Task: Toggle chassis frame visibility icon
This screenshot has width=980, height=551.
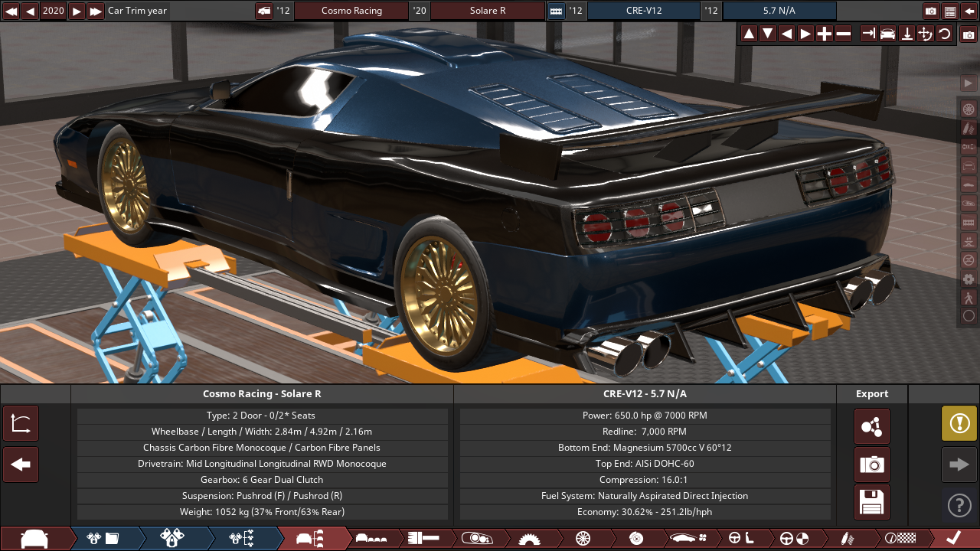Action: tap(969, 222)
